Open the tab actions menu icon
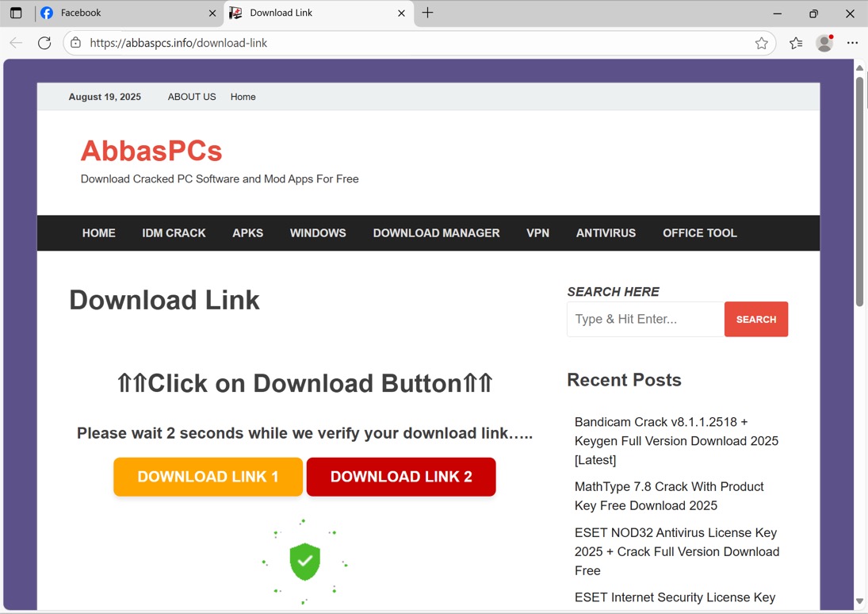The width and height of the screenshot is (868, 614). [x=16, y=13]
